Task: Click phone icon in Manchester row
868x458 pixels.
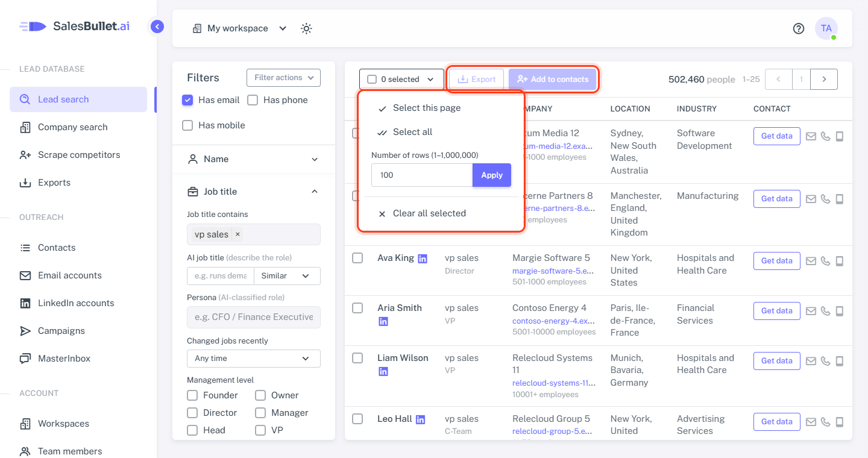Action: 826,199
